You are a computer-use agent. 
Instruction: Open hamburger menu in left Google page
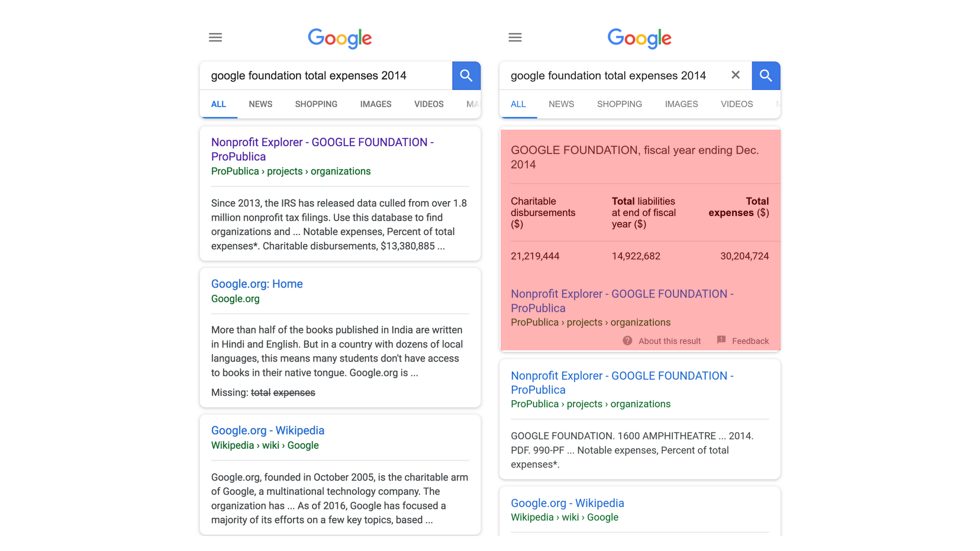[215, 37]
